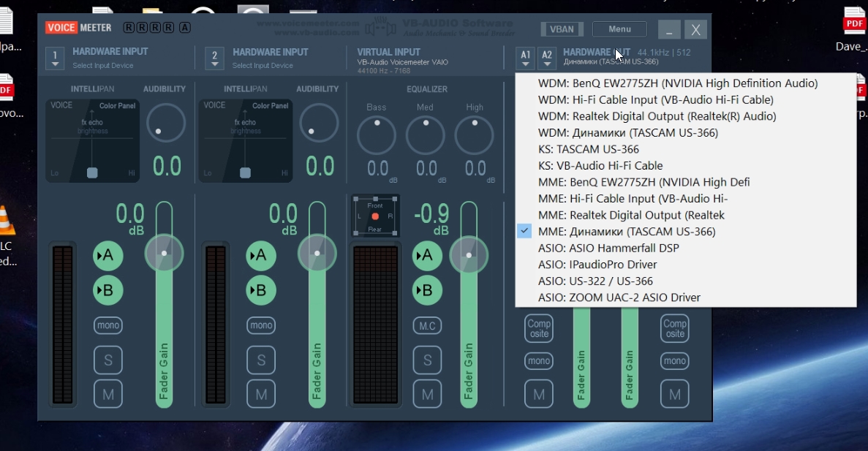Image resolution: width=868 pixels, height=451 pixels.
Task: Enable mono on Hardware Input 2
Action: pyautogui.click(x=261, y=325)
